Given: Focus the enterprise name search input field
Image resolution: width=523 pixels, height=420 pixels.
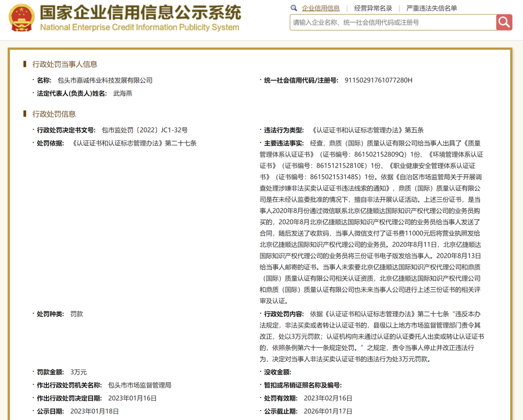Looking at the screenshot, I should (393, 22).
